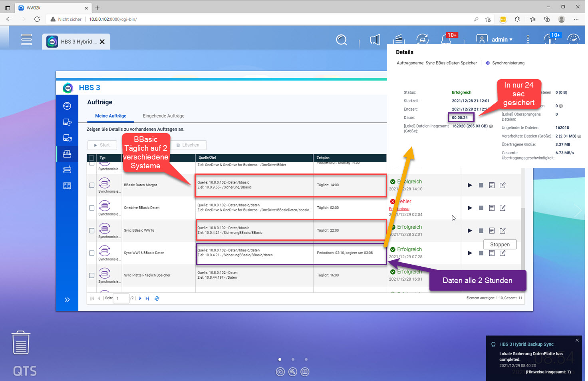This screenshot has height=381, width=588.
Task: Go to the last page of jobs
Action: pyautogui.click(x=147, y=298)
